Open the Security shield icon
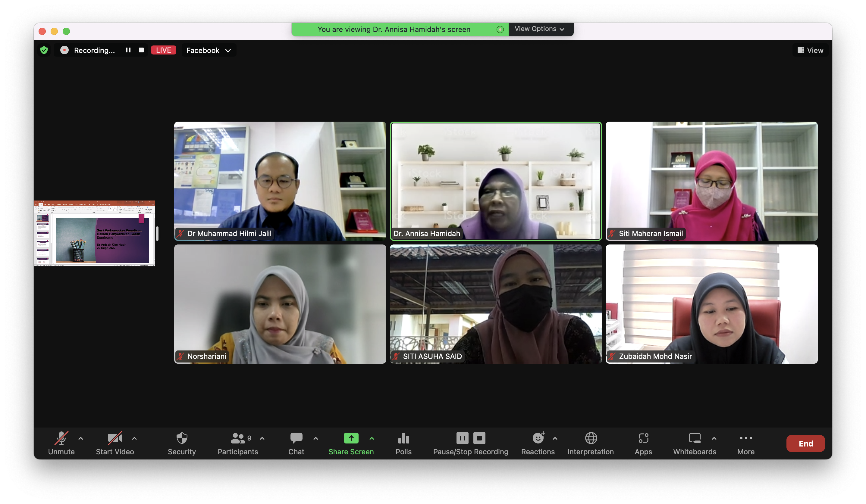Image resolution: width=866 pixels, height=504 pixels. tap(181, 438)
